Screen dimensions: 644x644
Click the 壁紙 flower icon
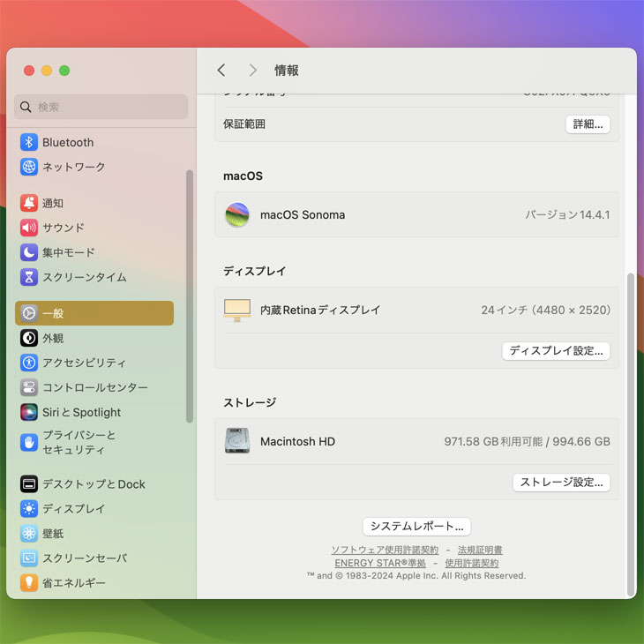pyautogui.click(x=29, y=533)
